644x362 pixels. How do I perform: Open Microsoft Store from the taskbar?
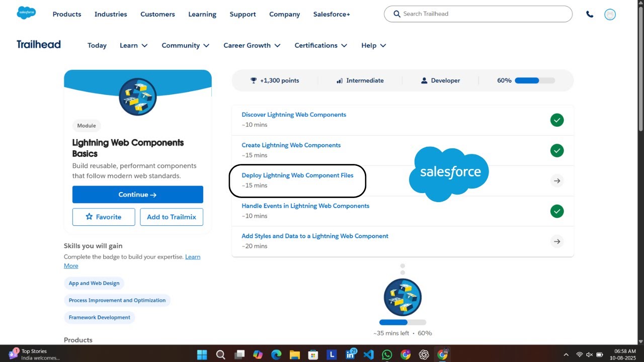tap(313, 354)
